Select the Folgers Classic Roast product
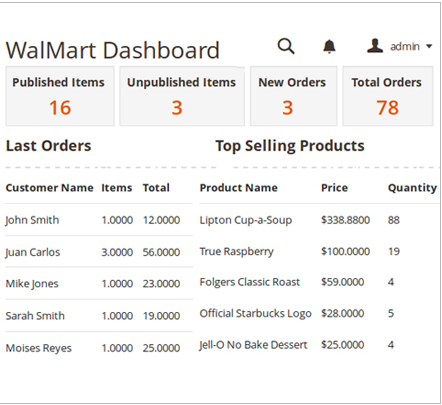This screenshot has width=442, height=405. point(250,282)
